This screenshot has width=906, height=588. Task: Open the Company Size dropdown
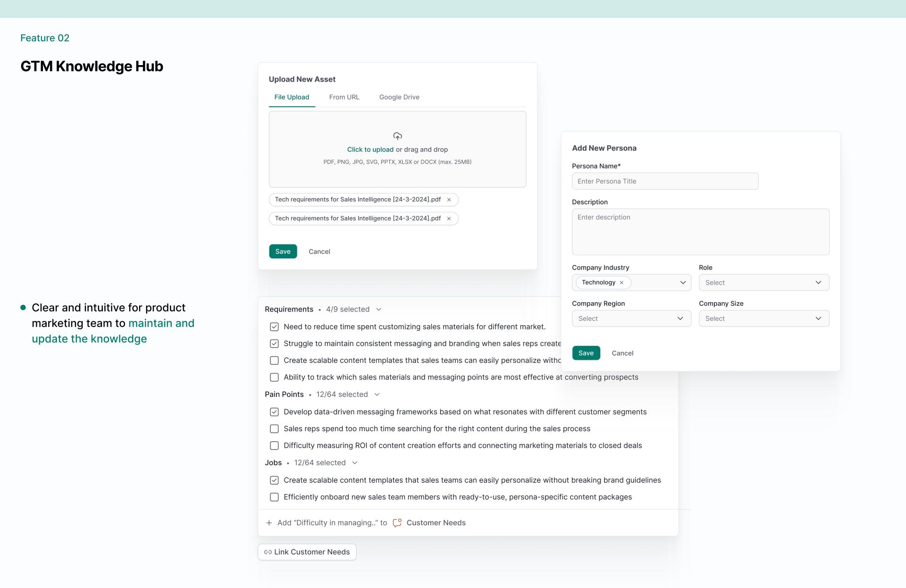(763, 319)
